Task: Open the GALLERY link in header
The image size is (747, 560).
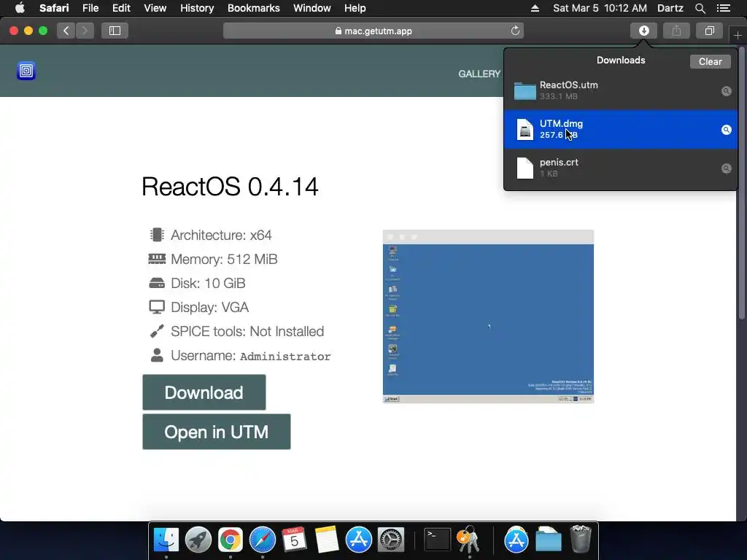Action: [x=479, y=74]
